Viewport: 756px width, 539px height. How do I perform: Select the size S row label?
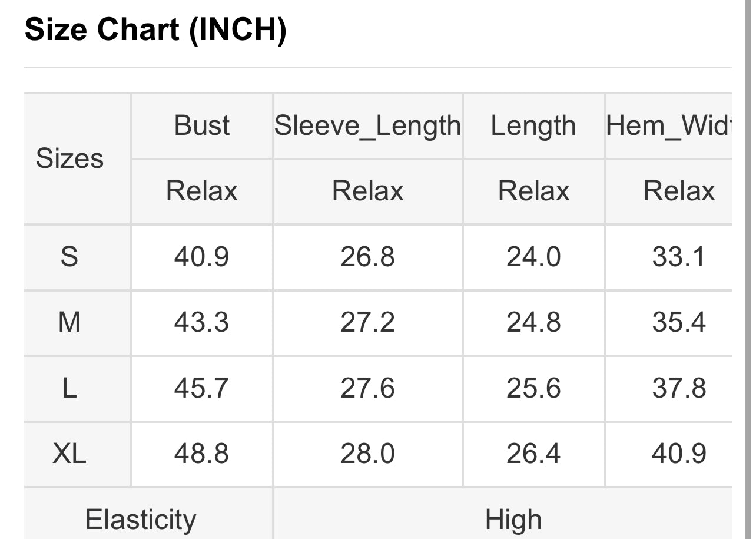pos(69,257)
